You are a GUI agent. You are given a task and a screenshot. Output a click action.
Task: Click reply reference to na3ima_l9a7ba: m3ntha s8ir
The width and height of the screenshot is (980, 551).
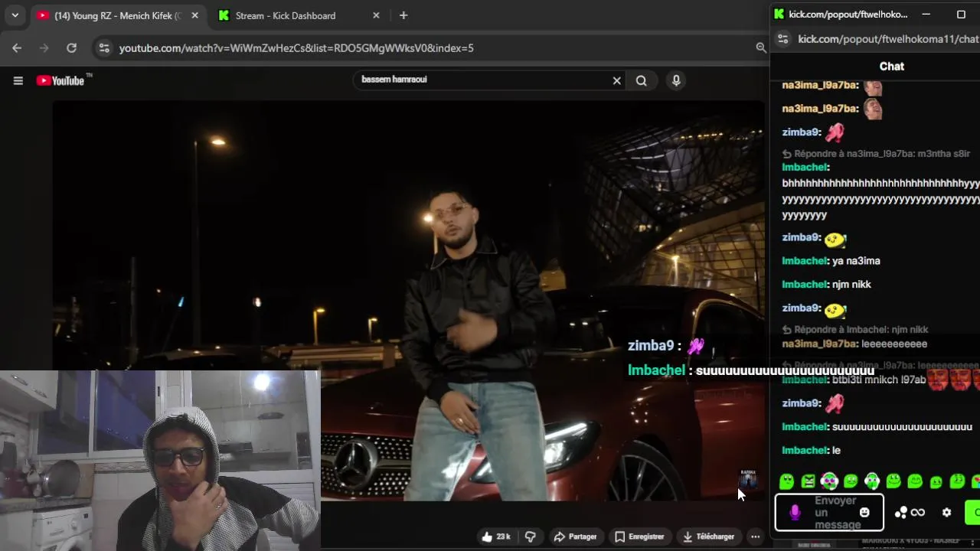tap(876, 154)
